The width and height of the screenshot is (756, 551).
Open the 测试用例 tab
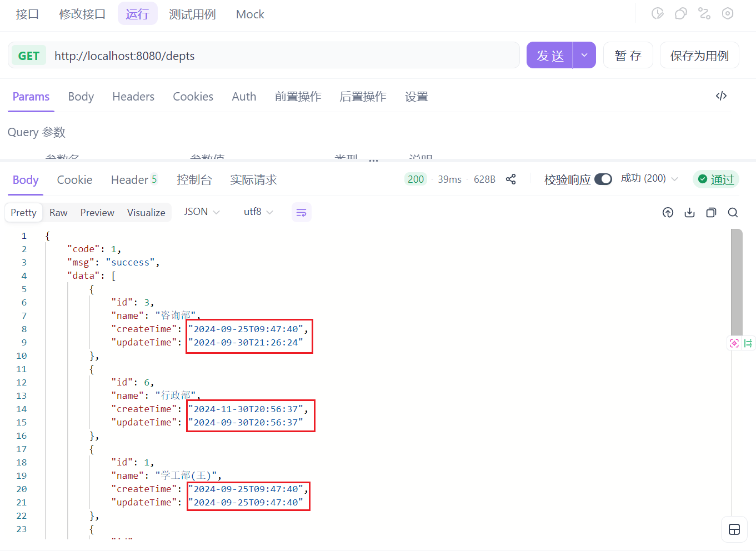click(x=192, y=14)
